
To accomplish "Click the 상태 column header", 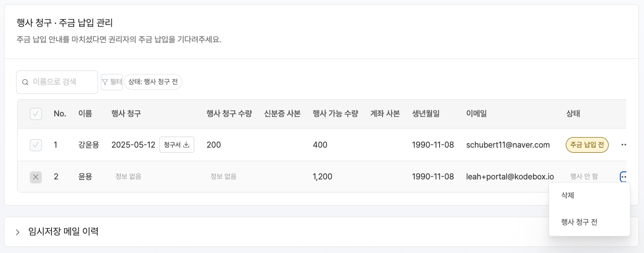I will pos(573,114).
